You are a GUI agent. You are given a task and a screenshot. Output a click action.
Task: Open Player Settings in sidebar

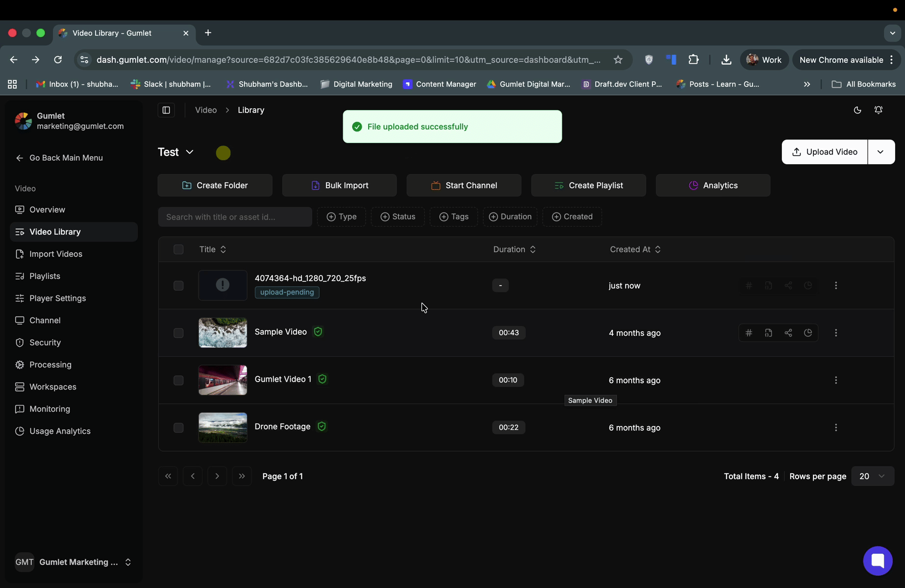[x=57, y=298]
